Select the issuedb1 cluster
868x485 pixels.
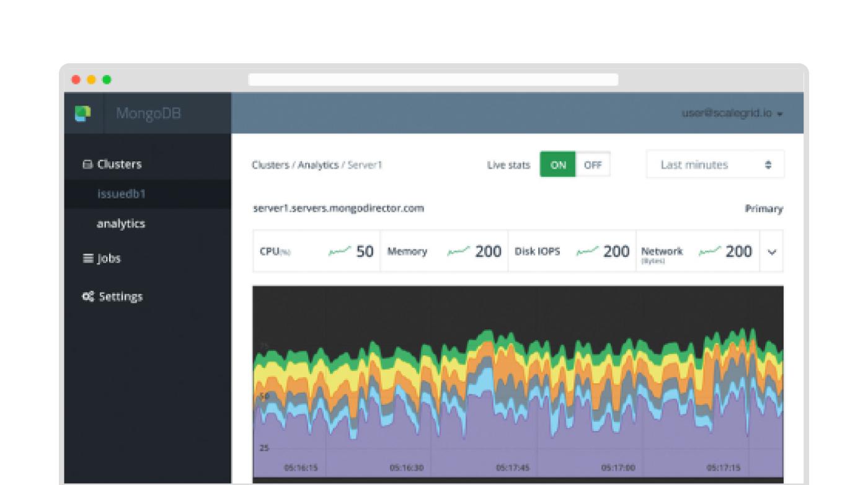[x=121, y=194]
